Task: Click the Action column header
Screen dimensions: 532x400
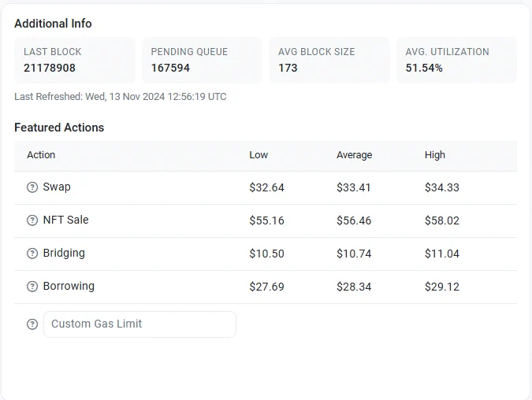Action: tap(41, 155)
